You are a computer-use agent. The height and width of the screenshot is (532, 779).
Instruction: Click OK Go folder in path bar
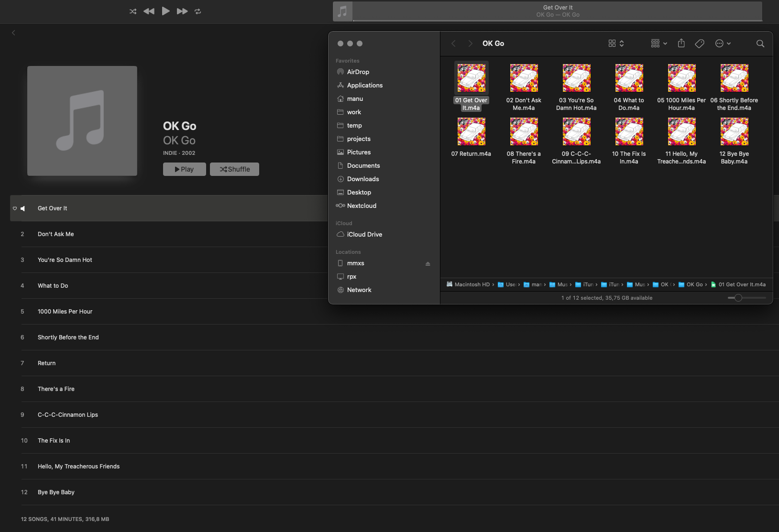[691, 284]
